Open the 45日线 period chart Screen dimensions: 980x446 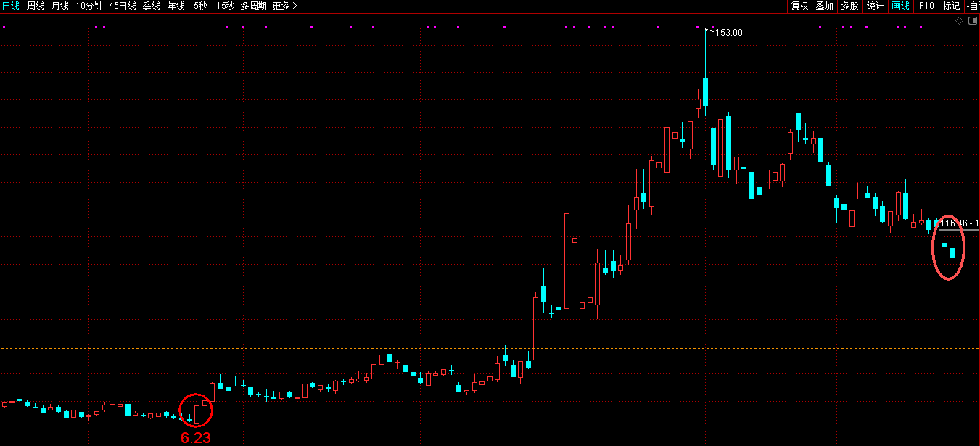(123, 6)
